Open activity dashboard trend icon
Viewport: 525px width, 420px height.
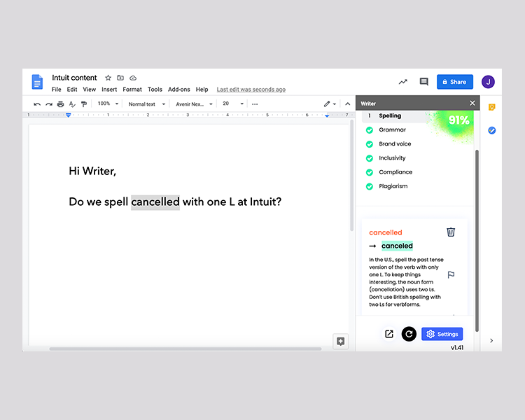[x=402, y=82]
